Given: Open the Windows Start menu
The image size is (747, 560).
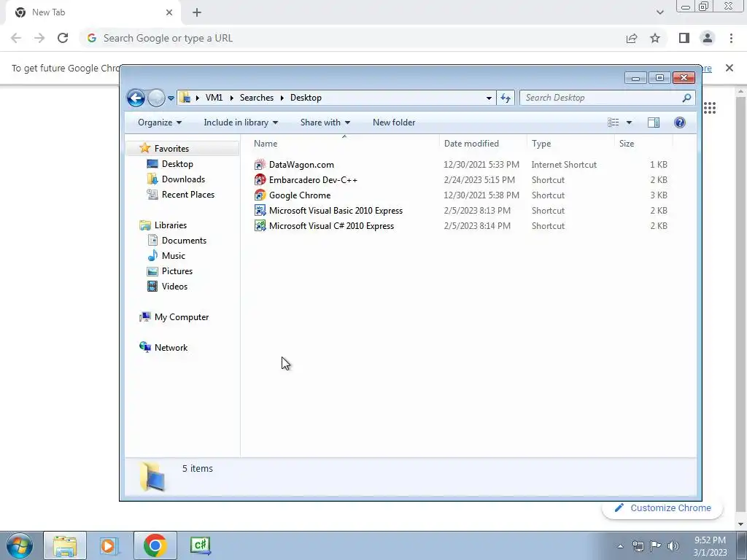Looking at the screenshot, I should pyautogui.click(x=20, y=546).
